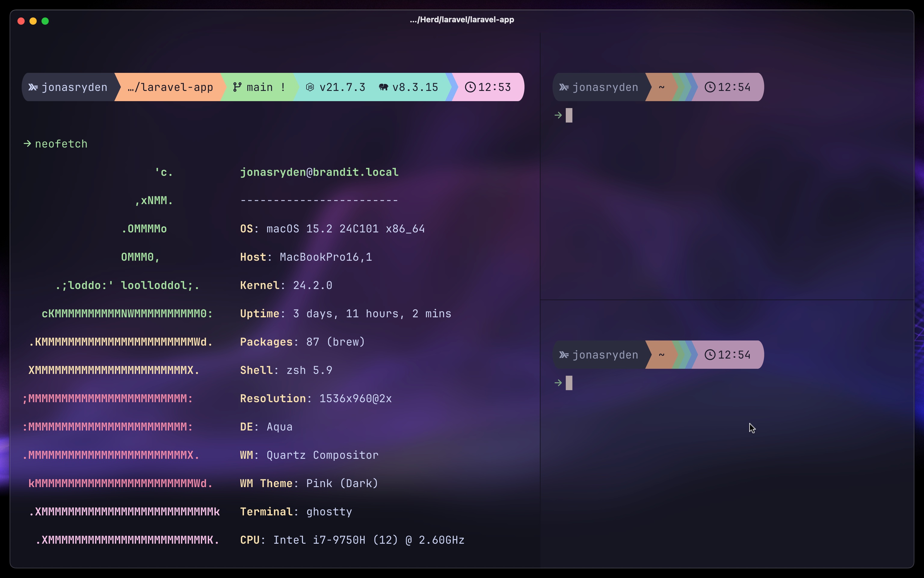The image size is (924, 578).
Task: Click the neofetch command text
Action: (x=61, y=144)
